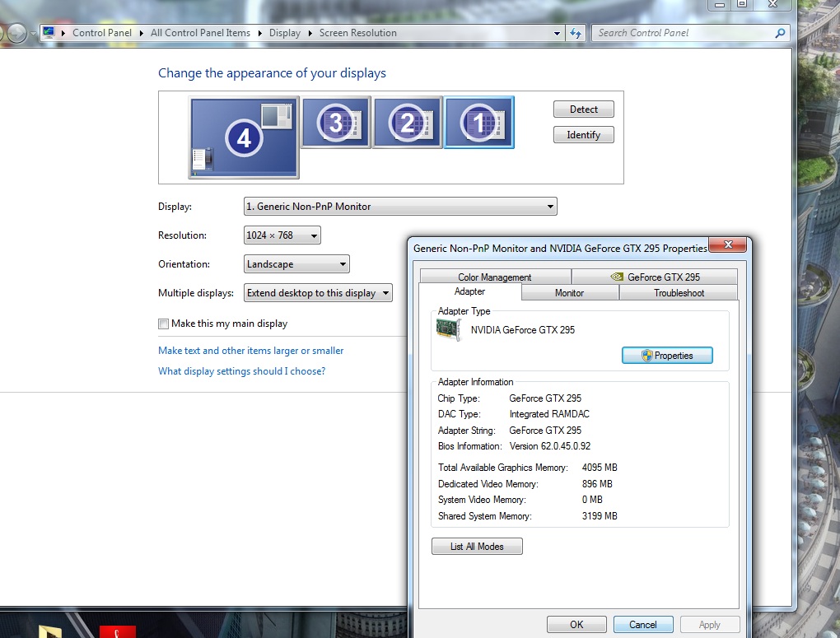Click the navigation forward arrow button
Image resolution: width=840 pixels, height=638 pixels.
tap(16, 33)
